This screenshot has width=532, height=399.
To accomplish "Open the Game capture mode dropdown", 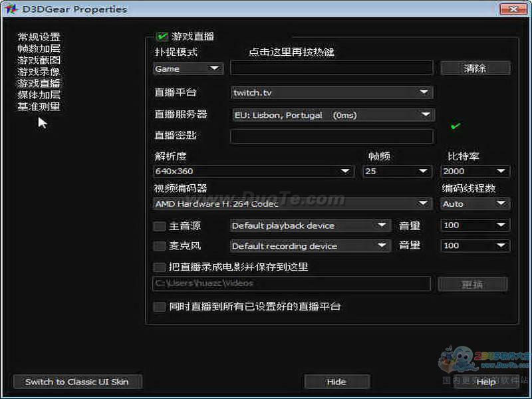I will tap(188, 68).
